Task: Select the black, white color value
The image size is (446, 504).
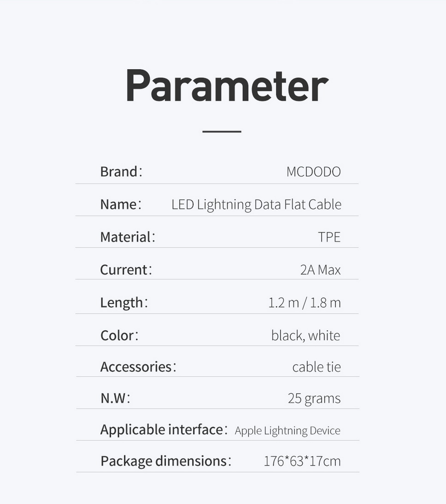Action: pos(305,335)
